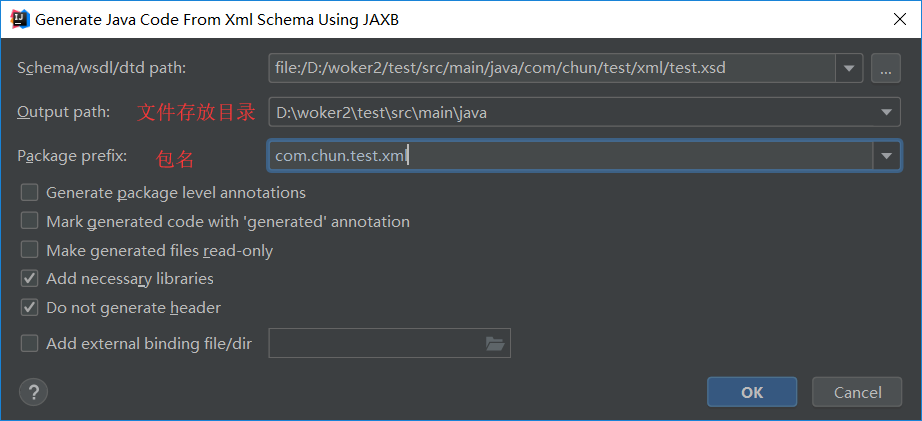Click the folder browse icon for binding file
This screenshot has height=421, width=922.
[x=494, y=343]
